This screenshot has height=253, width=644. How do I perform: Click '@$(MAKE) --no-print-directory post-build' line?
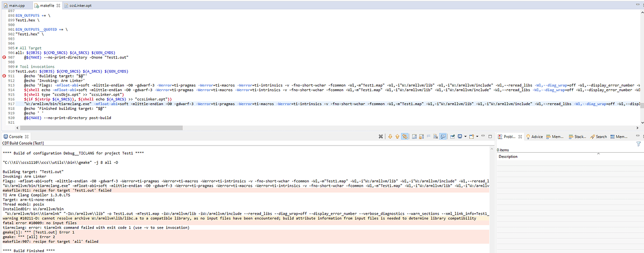coord(68,118)
